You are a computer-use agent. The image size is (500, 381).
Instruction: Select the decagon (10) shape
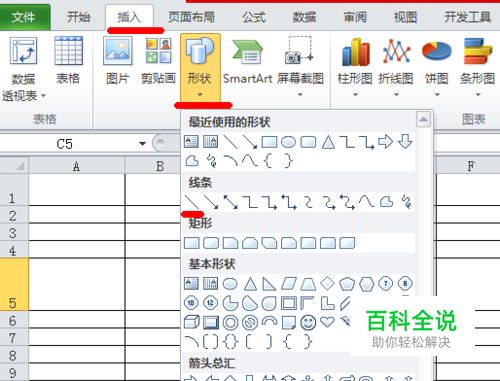191,303
